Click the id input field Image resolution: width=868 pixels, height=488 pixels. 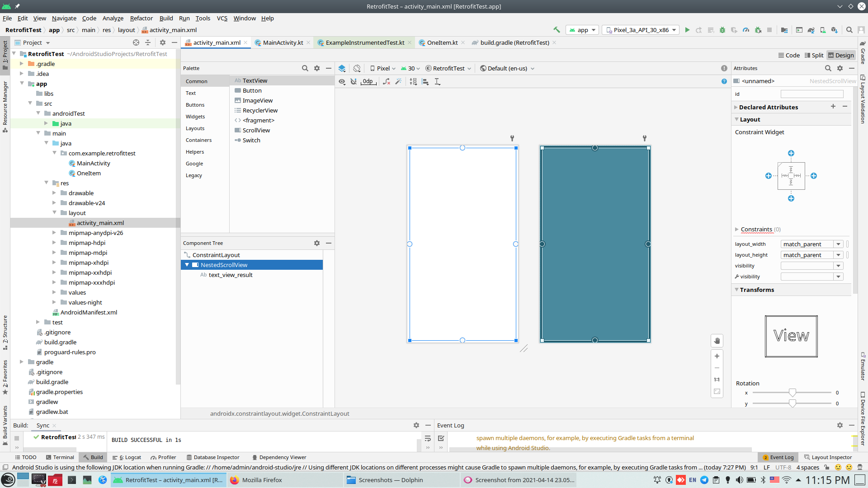811,94
